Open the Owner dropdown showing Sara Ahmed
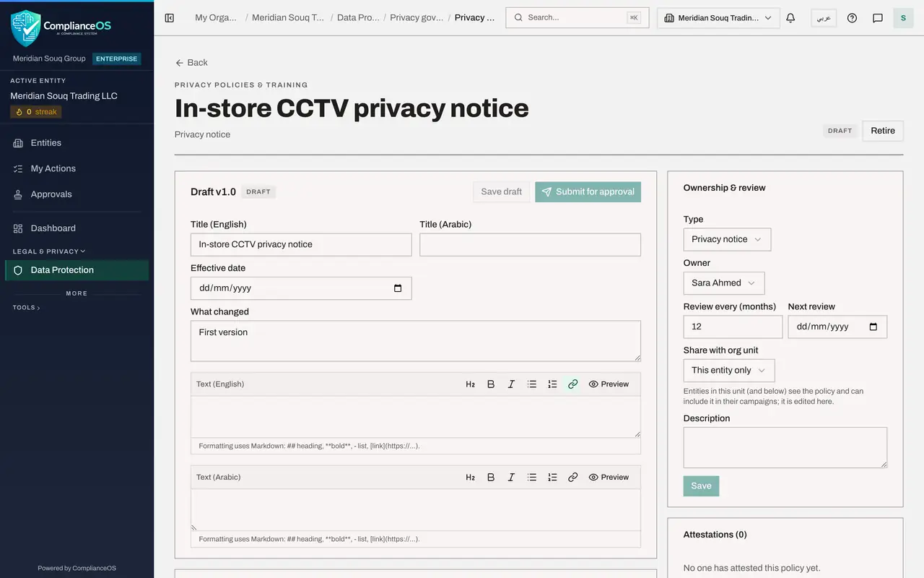 [724, 283]
